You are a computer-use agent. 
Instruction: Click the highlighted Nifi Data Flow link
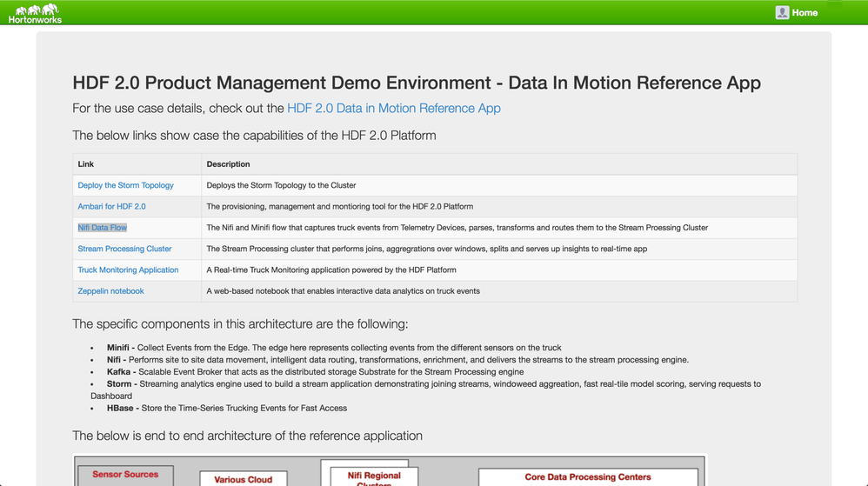click(x=102, y=228)
